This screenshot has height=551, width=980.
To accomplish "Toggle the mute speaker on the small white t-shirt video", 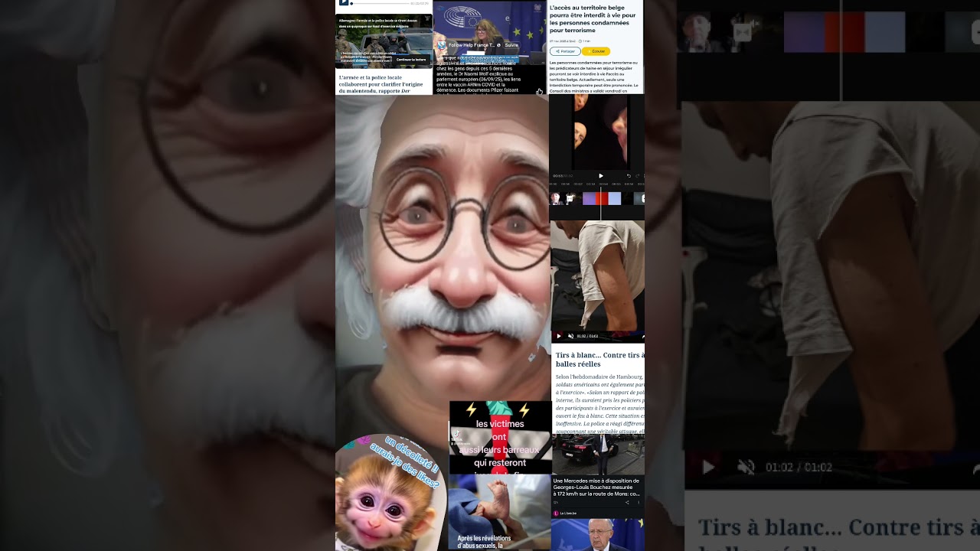I will click(x=570, y=336).
